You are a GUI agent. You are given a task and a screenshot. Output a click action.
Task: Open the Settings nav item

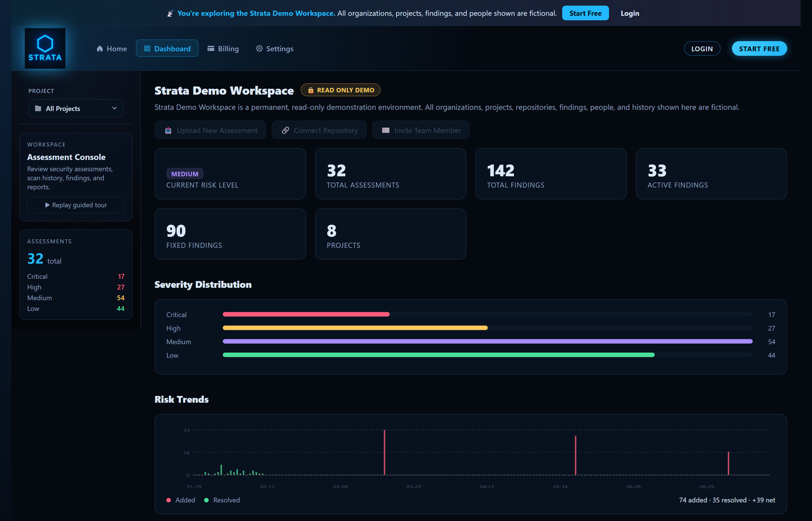tap(275, 49)
